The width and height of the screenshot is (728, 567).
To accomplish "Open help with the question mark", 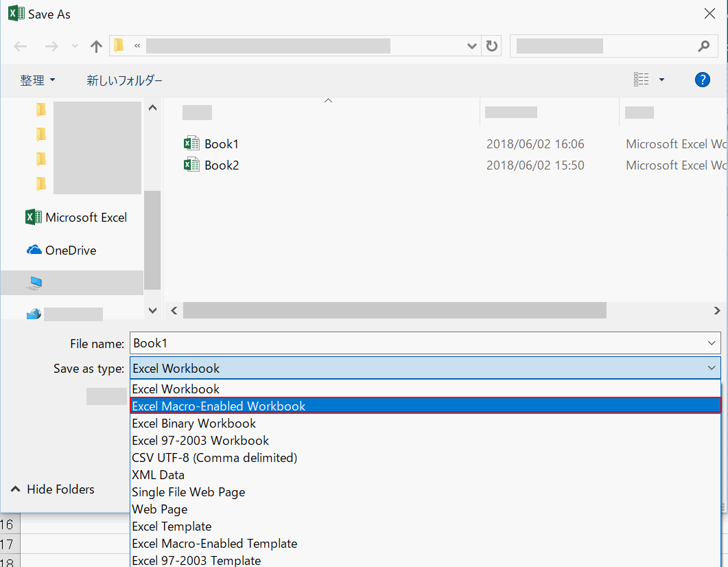I will pyautogui.click(x=702, y=80).
